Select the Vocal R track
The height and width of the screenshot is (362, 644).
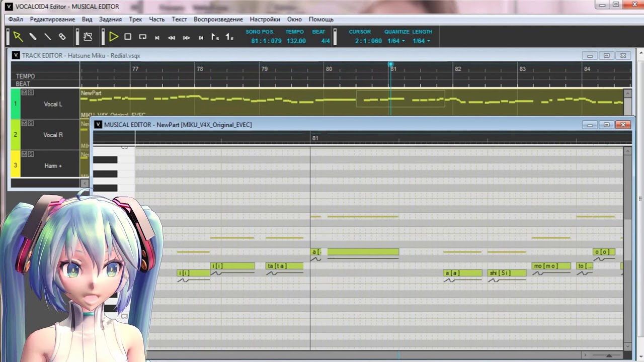tap(53, 135)
